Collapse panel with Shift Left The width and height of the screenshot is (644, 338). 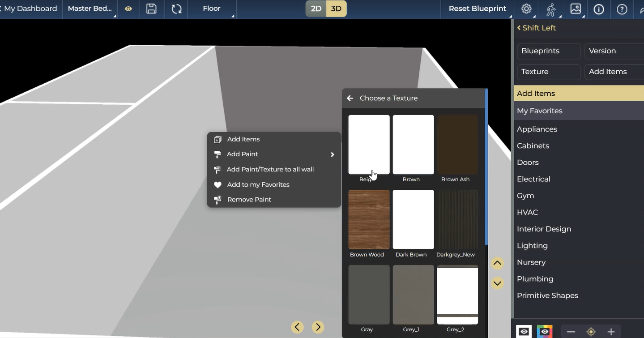[536, 28]
